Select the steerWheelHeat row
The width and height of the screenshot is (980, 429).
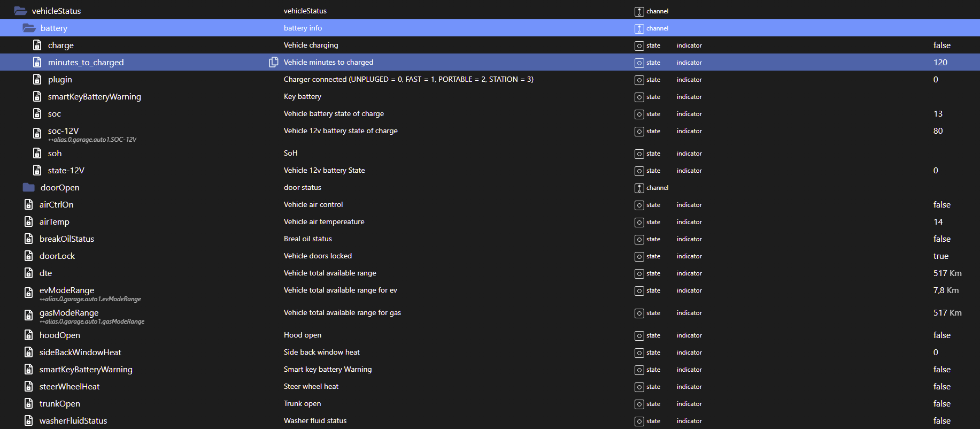70,386
